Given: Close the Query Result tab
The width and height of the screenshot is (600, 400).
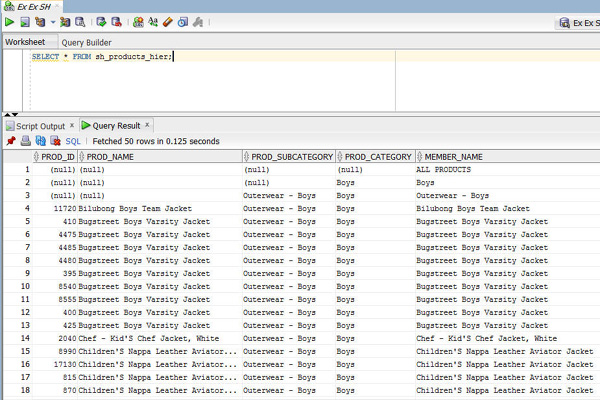Looking at the screenshot, I should pos(148,124).
